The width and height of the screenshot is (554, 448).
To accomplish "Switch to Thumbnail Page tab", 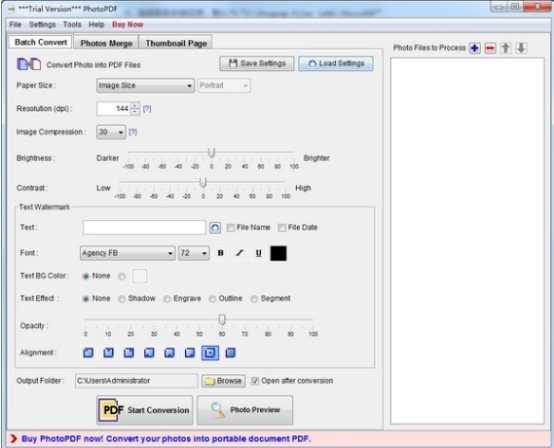I will pos(176,43).
